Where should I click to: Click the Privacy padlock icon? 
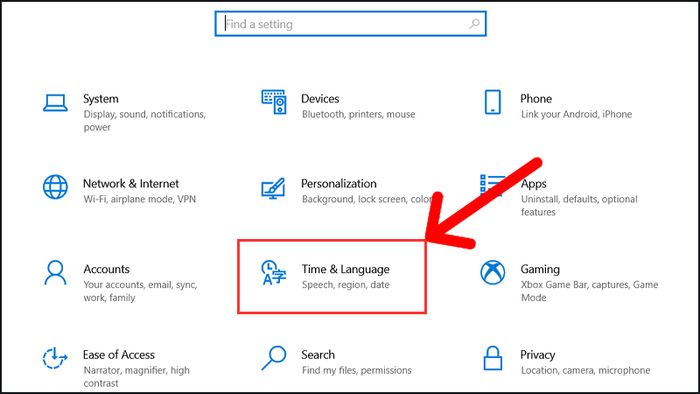click(x=493, y=358)
